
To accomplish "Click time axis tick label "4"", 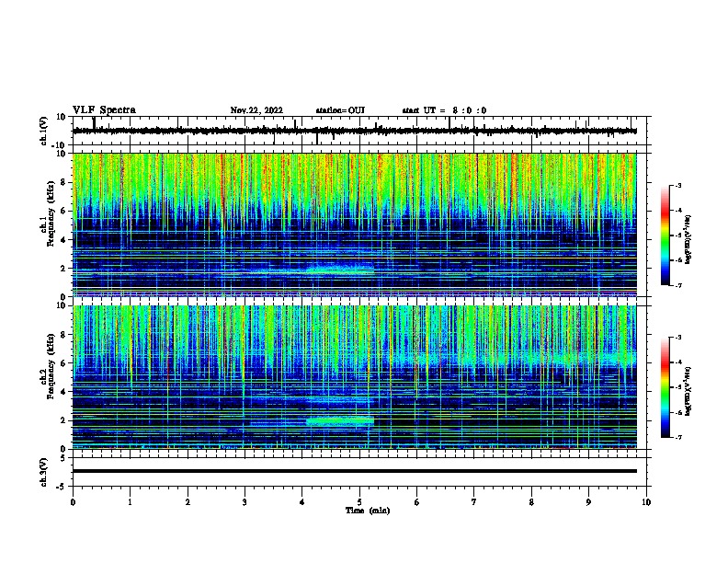I will [x=302, y=502].
